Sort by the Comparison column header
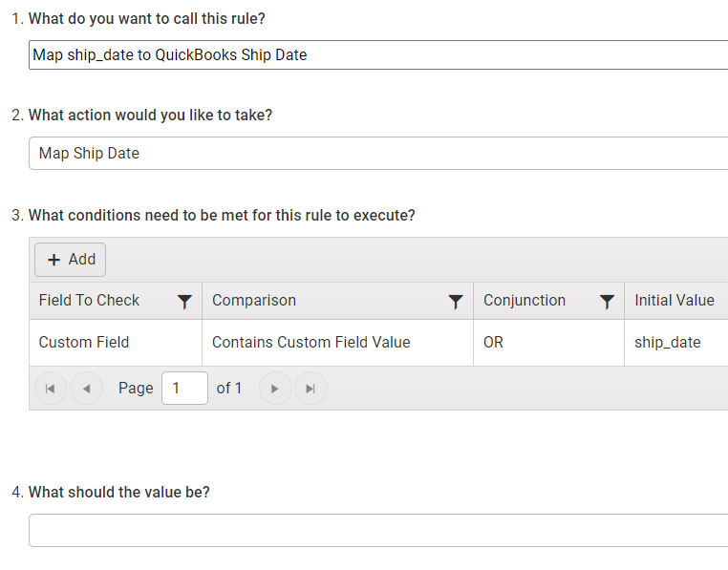 pyautogui.click(x=254, y=301)
